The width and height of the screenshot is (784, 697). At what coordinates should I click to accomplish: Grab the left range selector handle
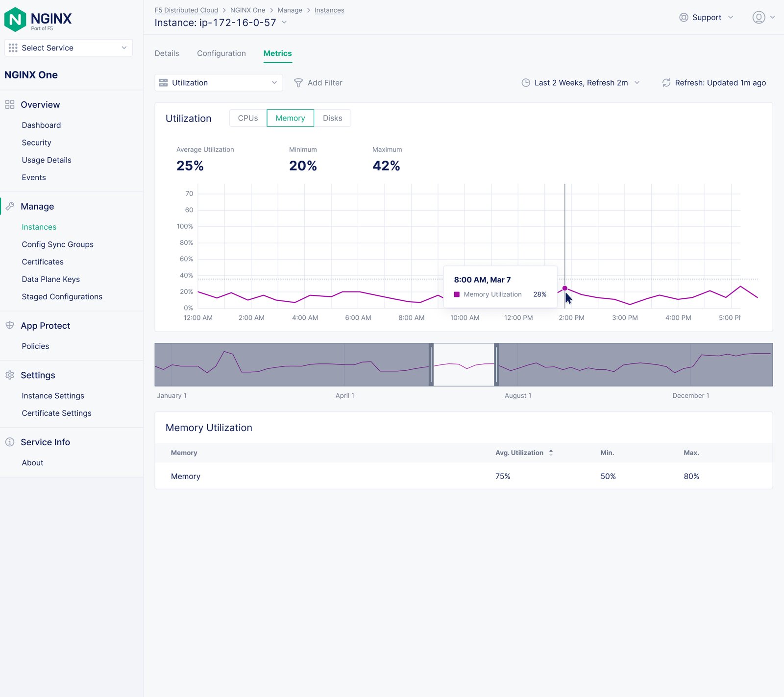coord(431,365)
